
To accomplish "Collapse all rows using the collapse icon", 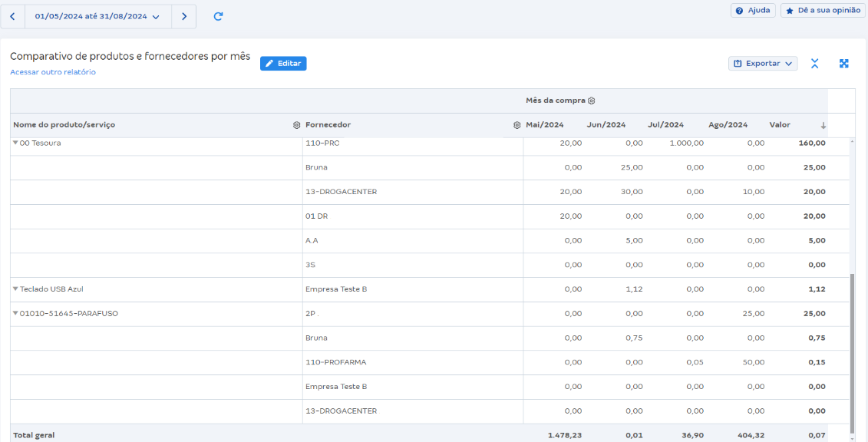I will click(814, 64).
